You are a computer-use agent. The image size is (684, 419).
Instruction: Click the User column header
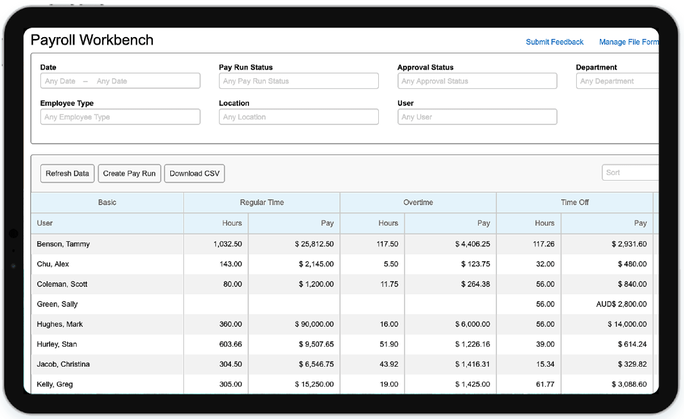46,223
